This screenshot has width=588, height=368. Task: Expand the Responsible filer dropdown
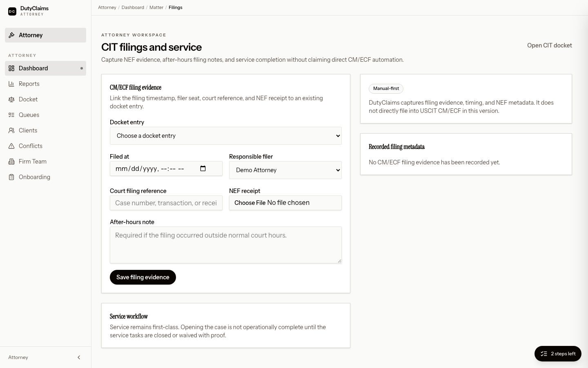(x=285, y=170)
